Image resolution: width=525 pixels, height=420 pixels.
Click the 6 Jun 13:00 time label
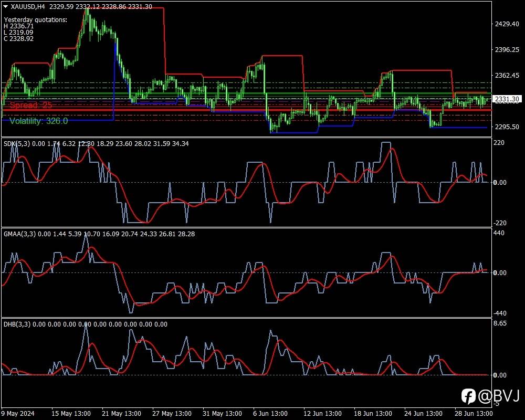pos(270,413)
